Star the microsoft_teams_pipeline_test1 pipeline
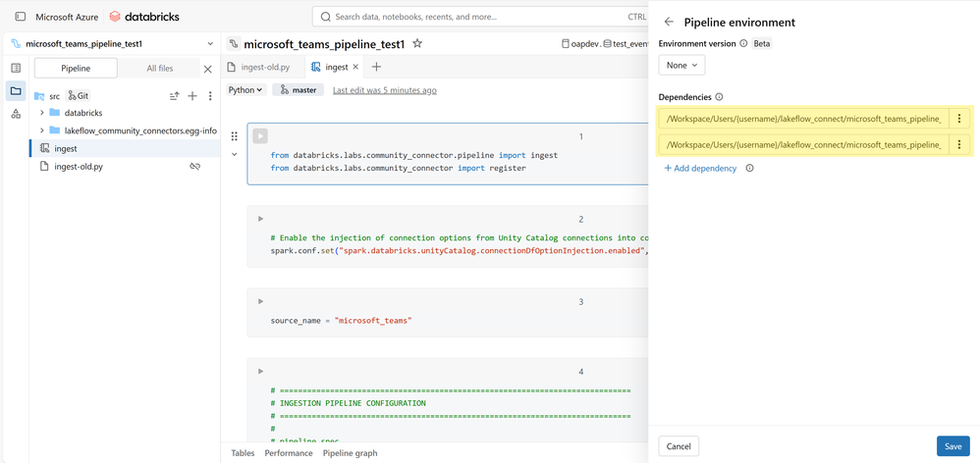 [x=417, y=44]
